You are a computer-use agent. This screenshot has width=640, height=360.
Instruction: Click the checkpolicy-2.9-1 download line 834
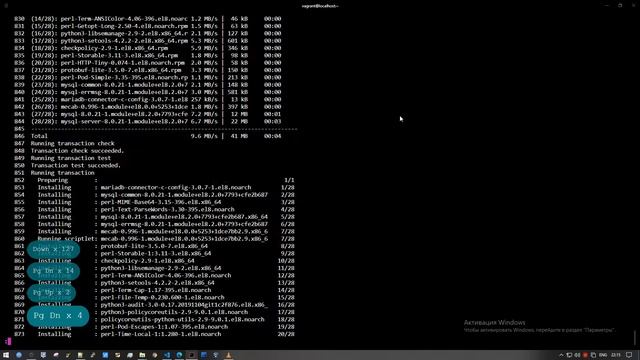coord(156,48)
